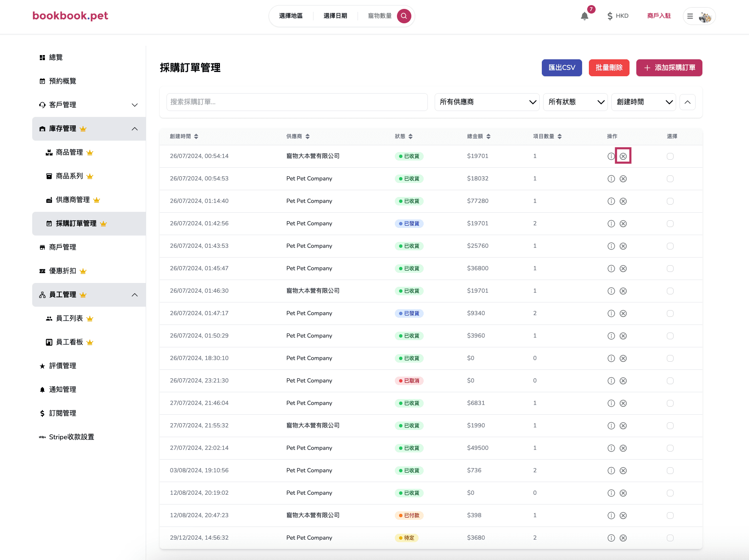Image resolution: width=749 pixels, height=560 pixels.
Task: Toggle ascending sort order arrow button
Action: (688, 102)
